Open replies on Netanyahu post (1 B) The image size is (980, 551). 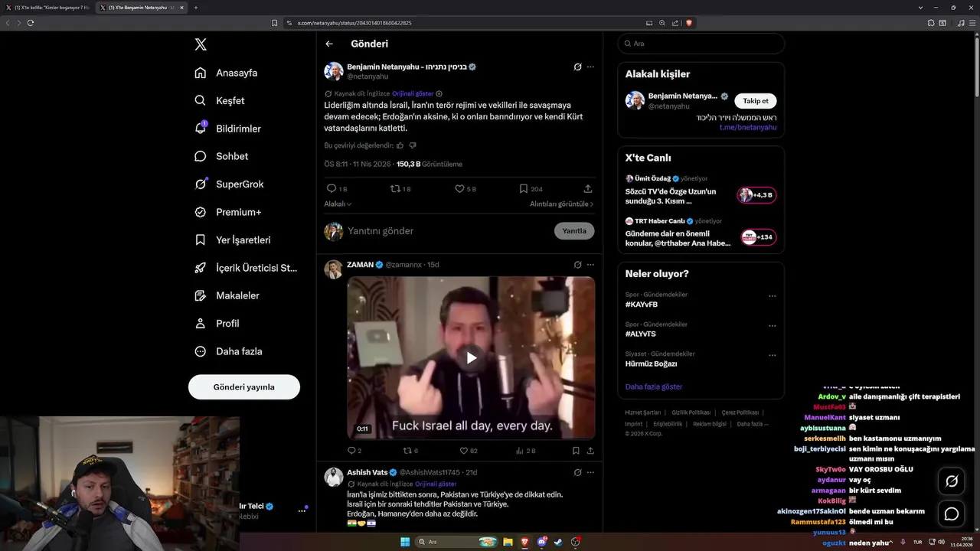(x=337, y=188)
